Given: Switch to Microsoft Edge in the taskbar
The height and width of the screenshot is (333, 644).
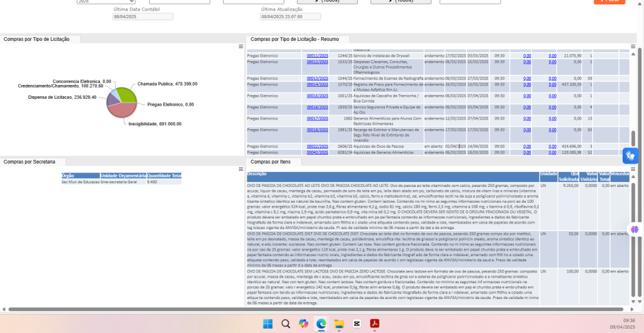Looking at the screenshot, I should pyautogui.click(x=321, y=324).
